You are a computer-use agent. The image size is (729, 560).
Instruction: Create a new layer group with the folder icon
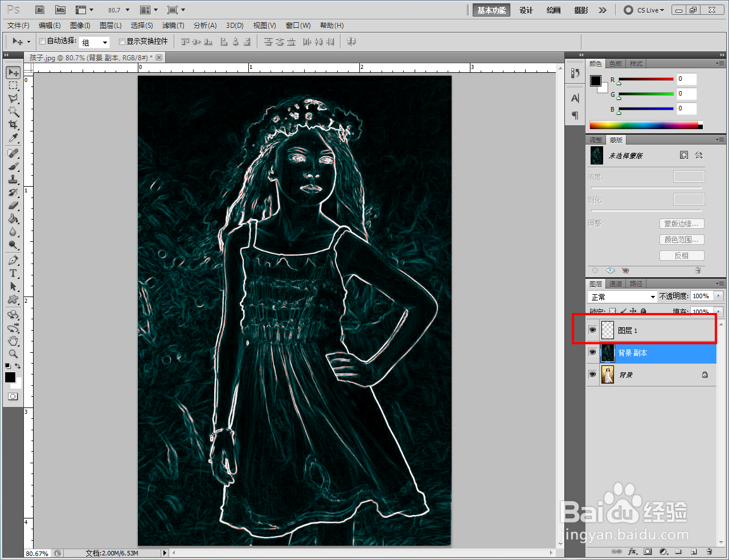(678, 551)
